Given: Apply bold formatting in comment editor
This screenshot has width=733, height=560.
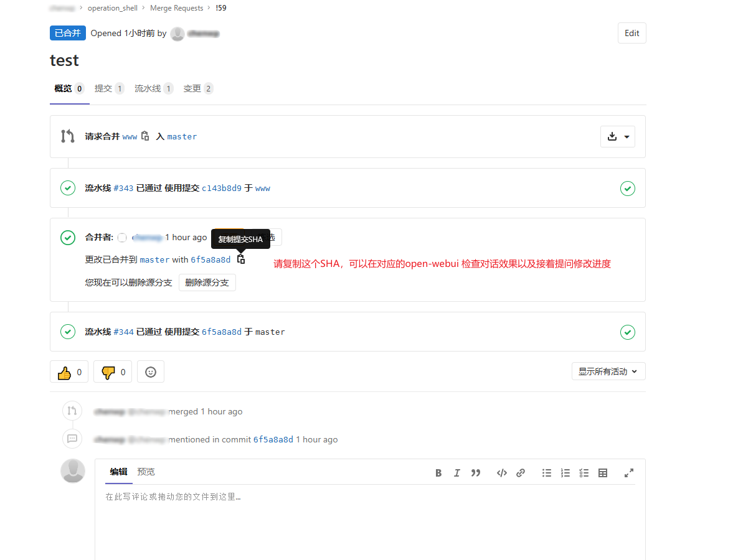Looking at the screenshot, I should (x=438, y=473).
